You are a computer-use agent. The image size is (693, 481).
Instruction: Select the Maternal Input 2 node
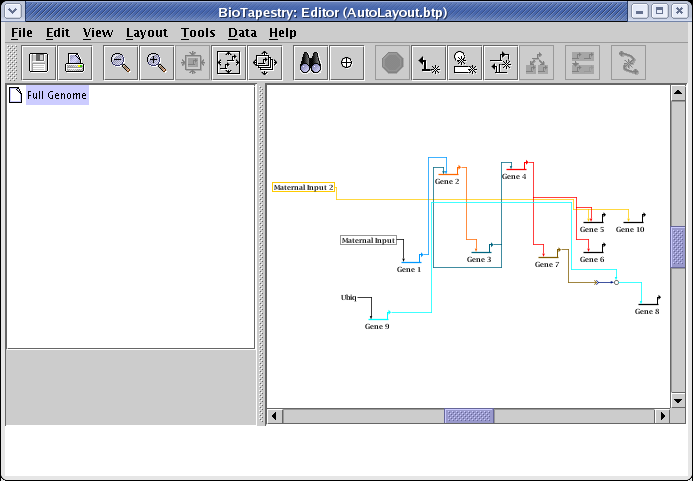[x=304, y=187]
